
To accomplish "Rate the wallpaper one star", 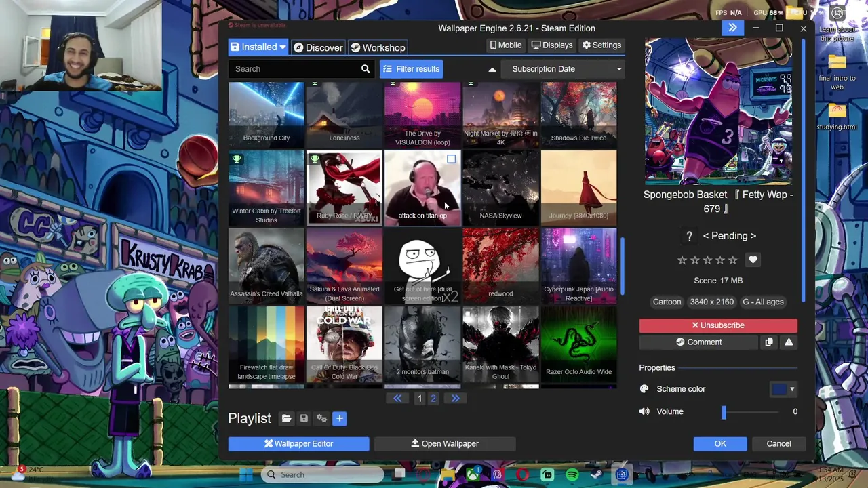I will (x=682, y=260).
